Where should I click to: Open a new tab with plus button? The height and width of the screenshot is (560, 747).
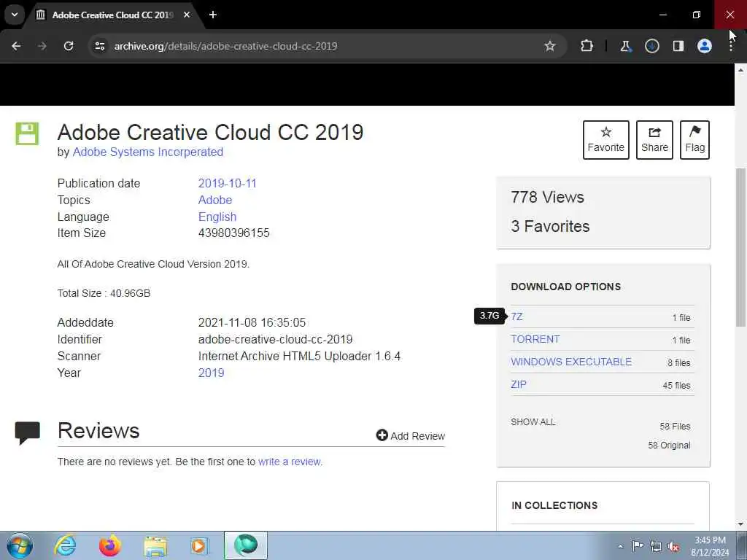click(213, 15)
